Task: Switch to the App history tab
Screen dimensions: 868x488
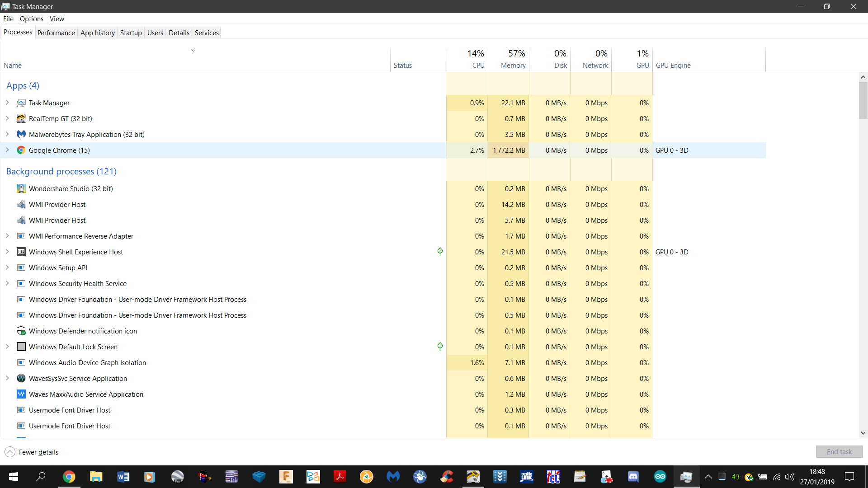Action: [98, 33]
